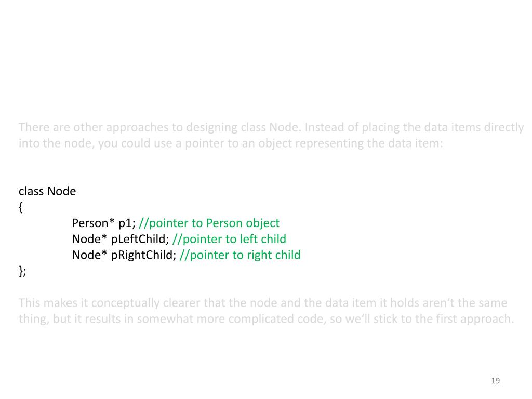
Task: Click the closing brace with semicolon
Action: coord(22,271)
